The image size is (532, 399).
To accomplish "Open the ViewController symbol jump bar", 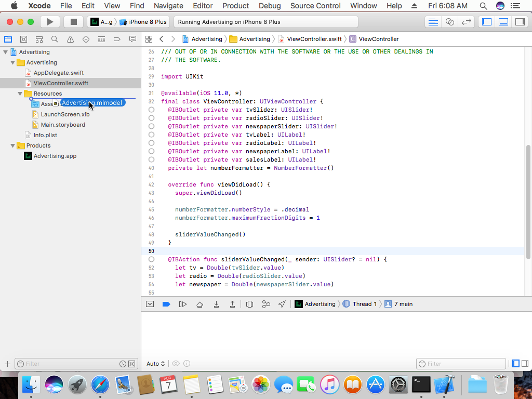I will tap(374, 39).
